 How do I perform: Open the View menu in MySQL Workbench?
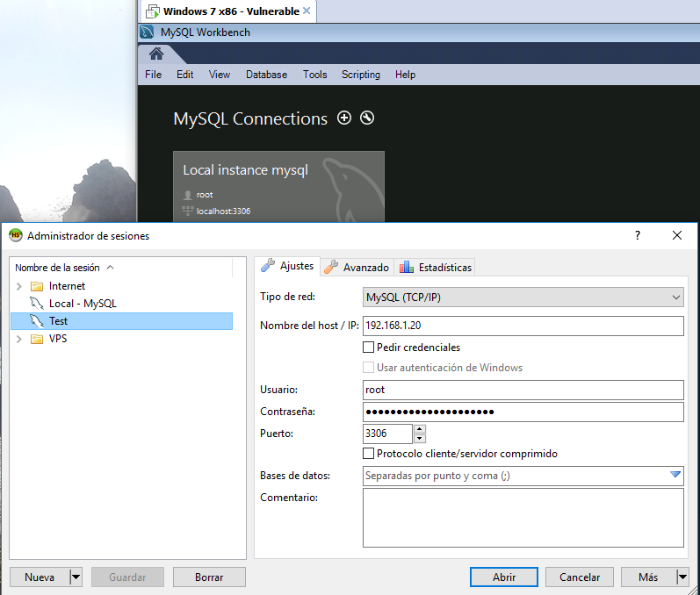[x=220, y=75]
